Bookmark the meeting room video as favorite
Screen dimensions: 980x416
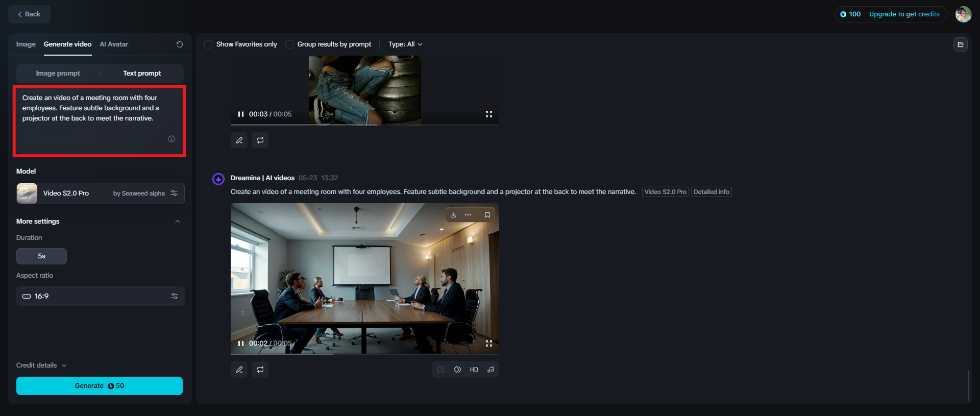pos(487,215)
